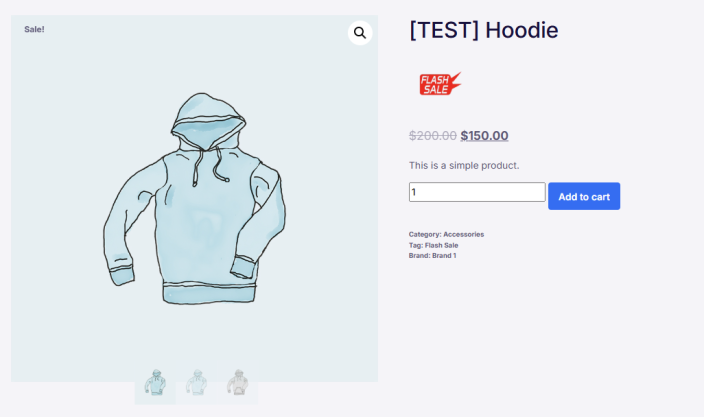
Task: Click the magnifying glass zoom icon
Action: [x=360, y=33]
